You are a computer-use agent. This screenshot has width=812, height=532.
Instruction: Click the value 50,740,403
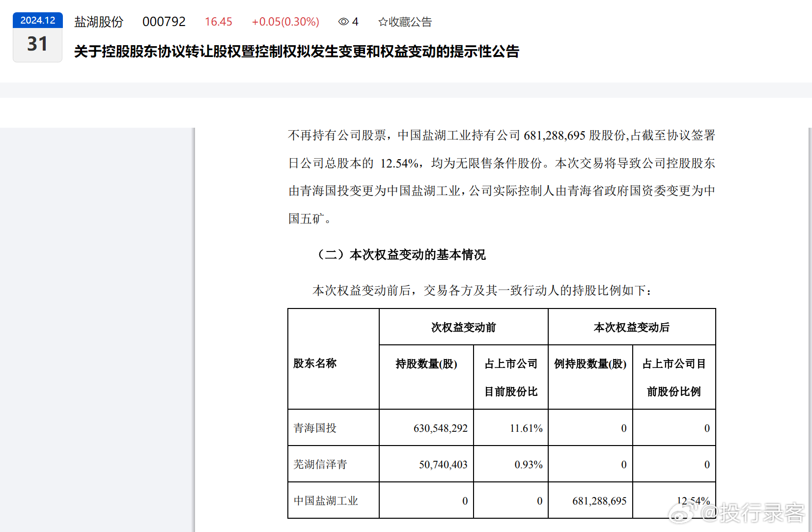coord(443,465)
